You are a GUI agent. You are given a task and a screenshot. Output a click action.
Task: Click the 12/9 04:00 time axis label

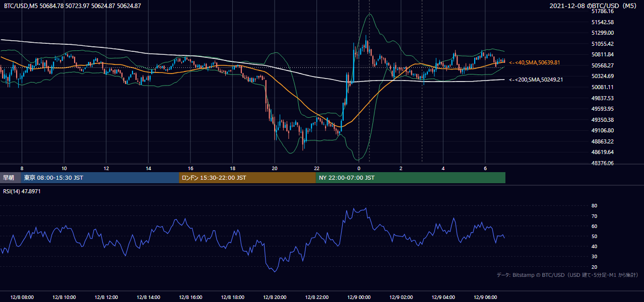tap(443, 297)
